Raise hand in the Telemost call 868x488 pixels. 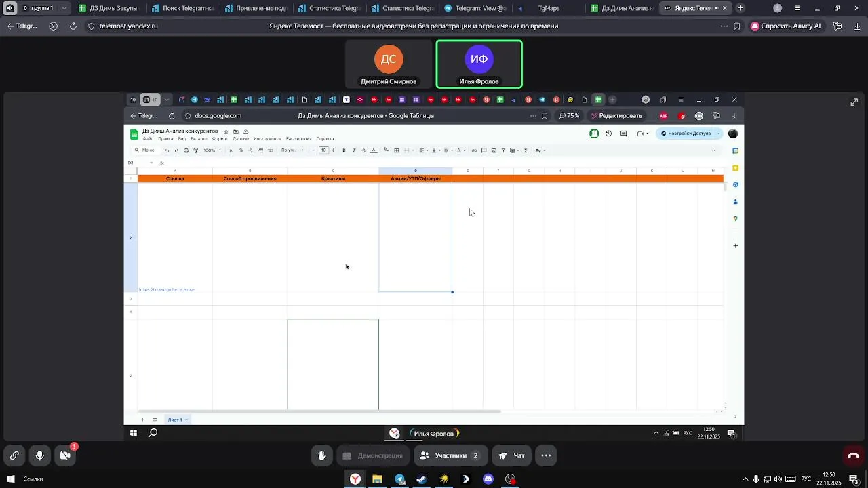(x=322, y=455)
